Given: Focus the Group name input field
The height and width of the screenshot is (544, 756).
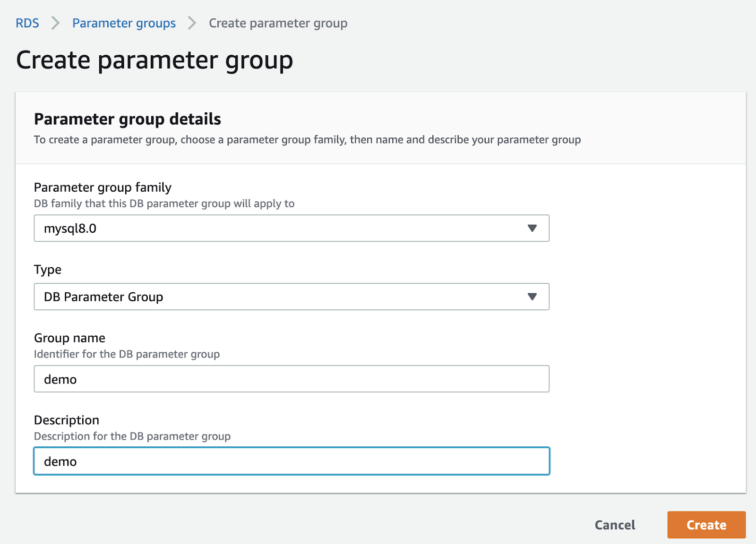Looking at the screenshot, I should point(291,379).
